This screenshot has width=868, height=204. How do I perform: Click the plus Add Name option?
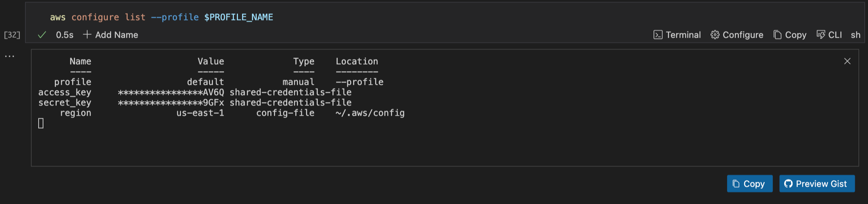(x=111, y=35)
